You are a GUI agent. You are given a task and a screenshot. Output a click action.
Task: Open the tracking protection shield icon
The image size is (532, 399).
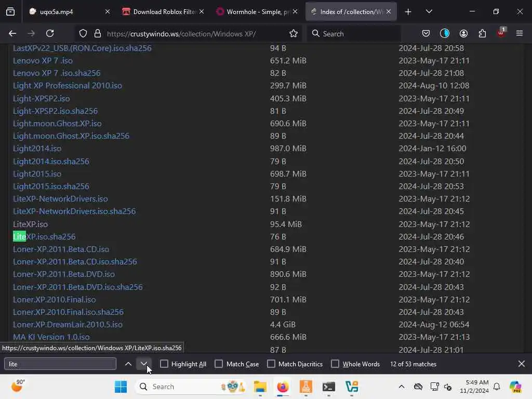pos(83,33)
